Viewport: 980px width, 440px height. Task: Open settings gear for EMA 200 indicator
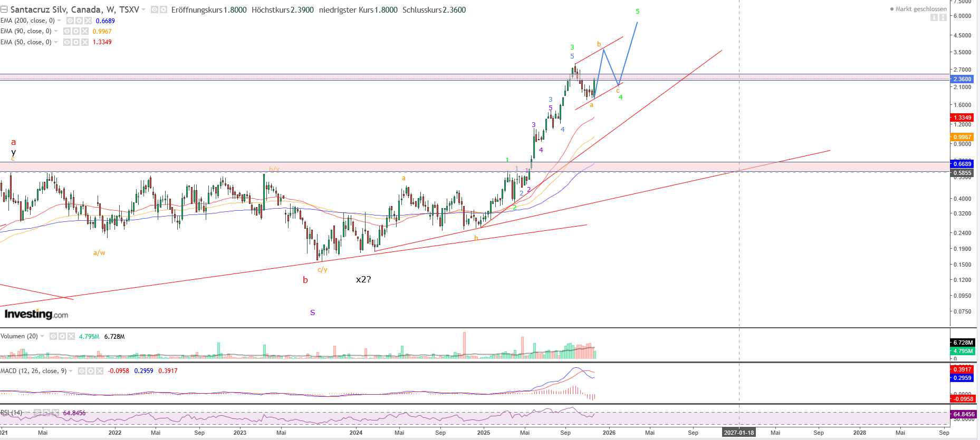[79, 21]
